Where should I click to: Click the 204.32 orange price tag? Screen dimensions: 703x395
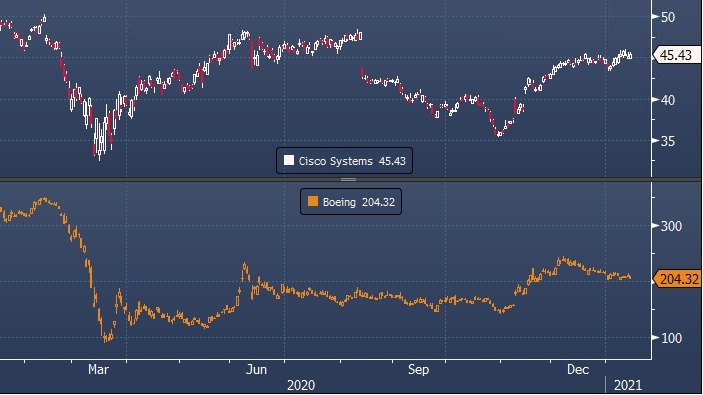[x=677, y=279]
